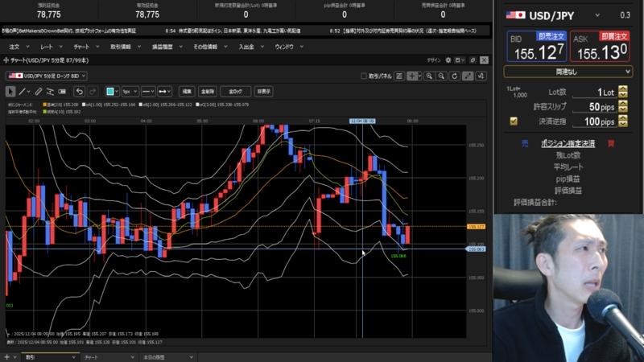Increase Lot数 with the up stepper
The width and height of the screenshot is (644, 362).
pos(622,88)
